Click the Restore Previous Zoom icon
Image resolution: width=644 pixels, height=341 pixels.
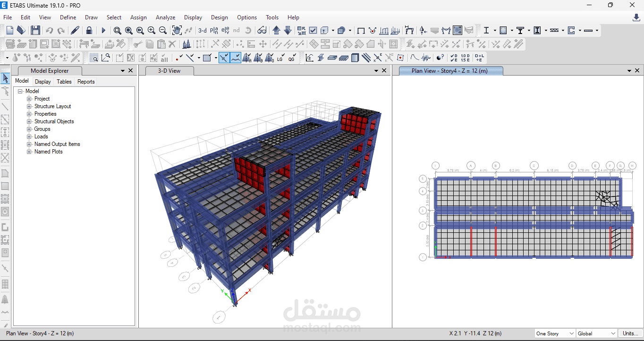(x=140, y=30)
